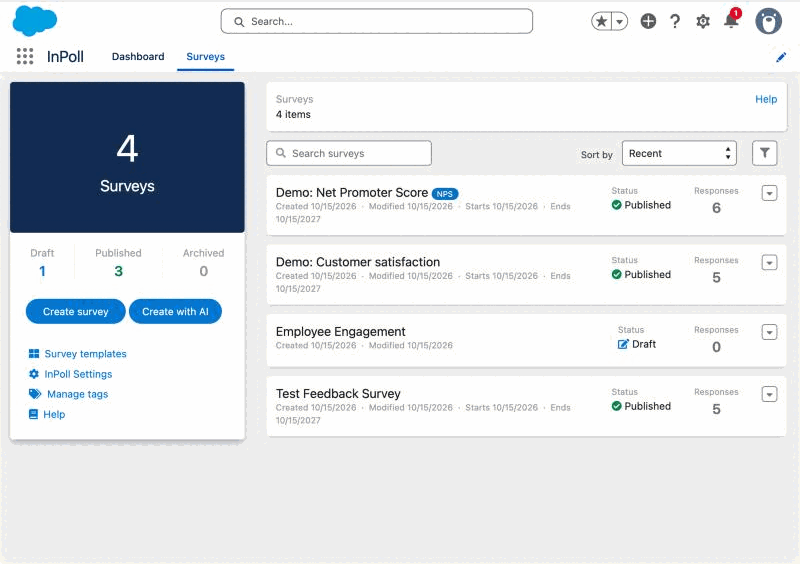800x564 pixels.
Task: Click the filter funnel button
Action: point(764,153)
